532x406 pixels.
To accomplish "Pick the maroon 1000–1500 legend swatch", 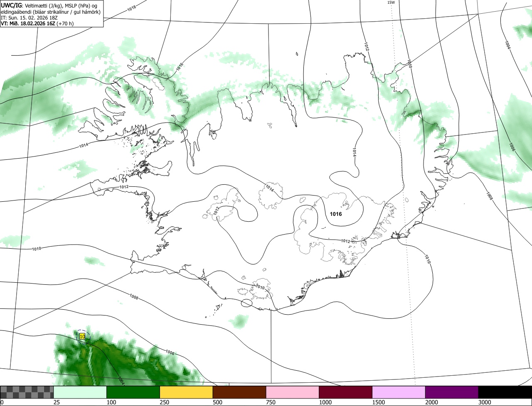I will pyautogui.click(x=346, y=392).
